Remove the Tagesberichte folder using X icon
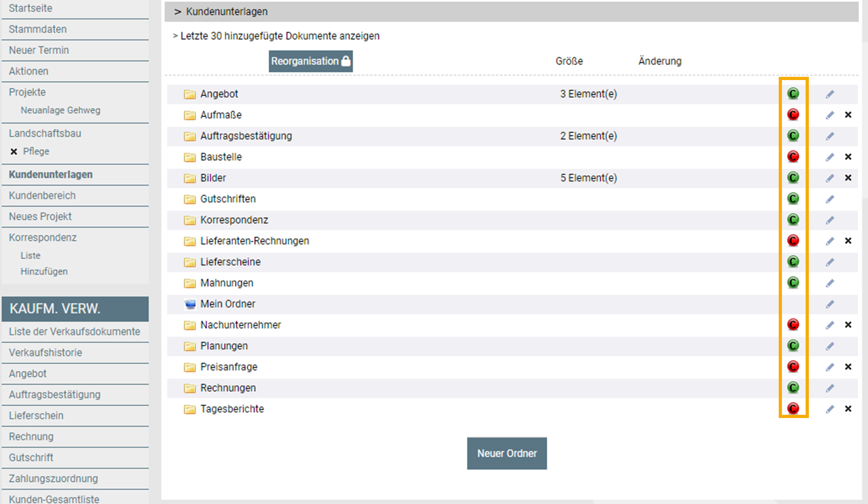The height and width of the screenshot is (504, 868). pyautogui.click(x=848, y=409)
